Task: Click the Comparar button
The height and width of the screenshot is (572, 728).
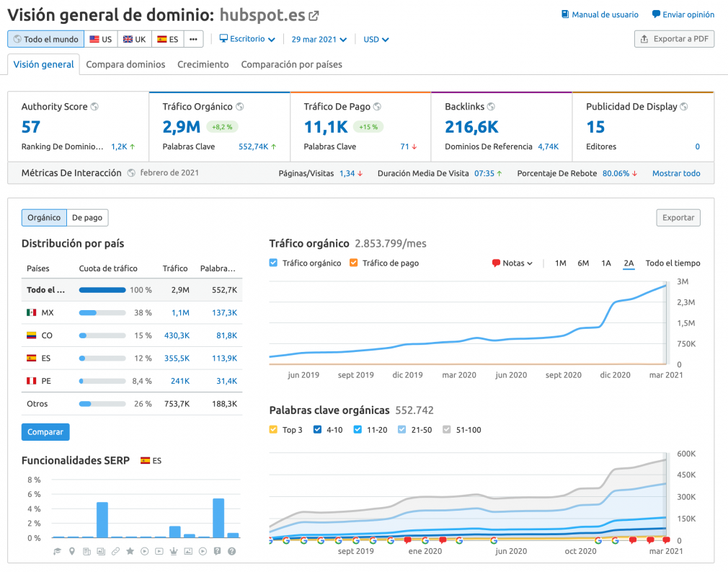Action: click(45, 431)
